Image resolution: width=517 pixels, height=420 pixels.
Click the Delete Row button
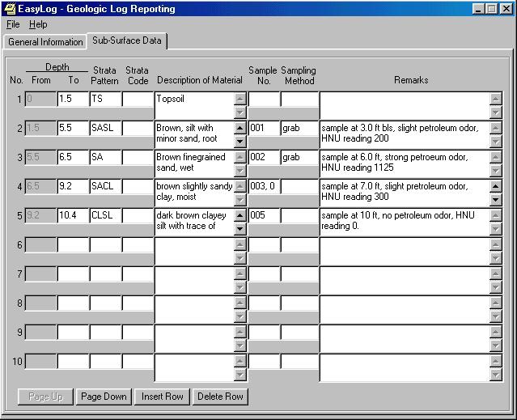pos(220,397)
